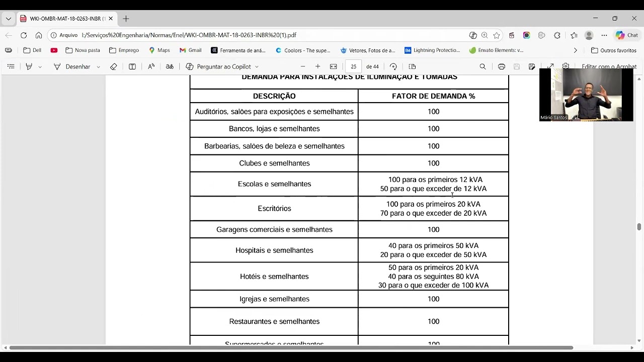Image resolution: width=644 pixels, height=362 pixels.
Task: Open Ferramenta de aná... bookmark
Action: [238, 50]
